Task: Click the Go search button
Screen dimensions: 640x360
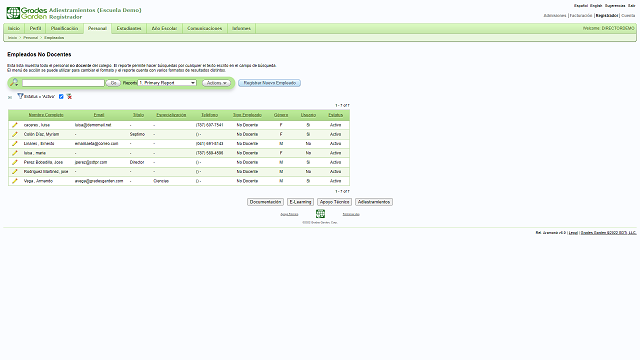Action: 113,83
